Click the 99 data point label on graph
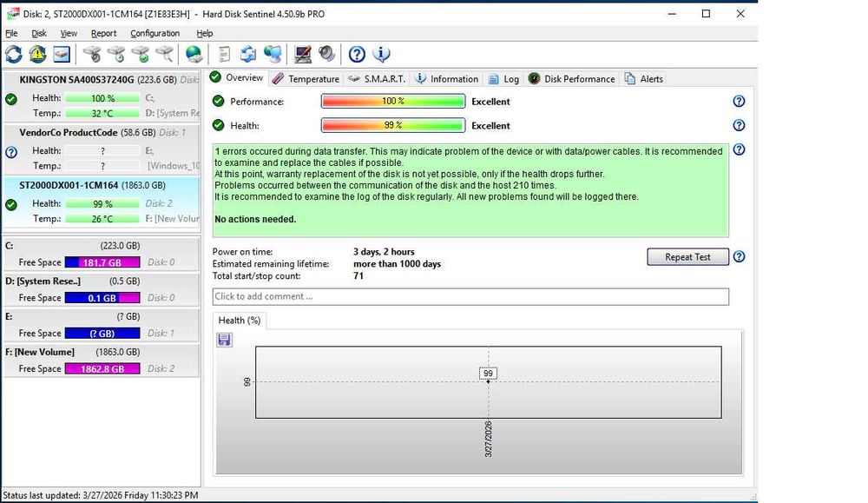This screenshot has width=868, height=503. tap(488, 374)
